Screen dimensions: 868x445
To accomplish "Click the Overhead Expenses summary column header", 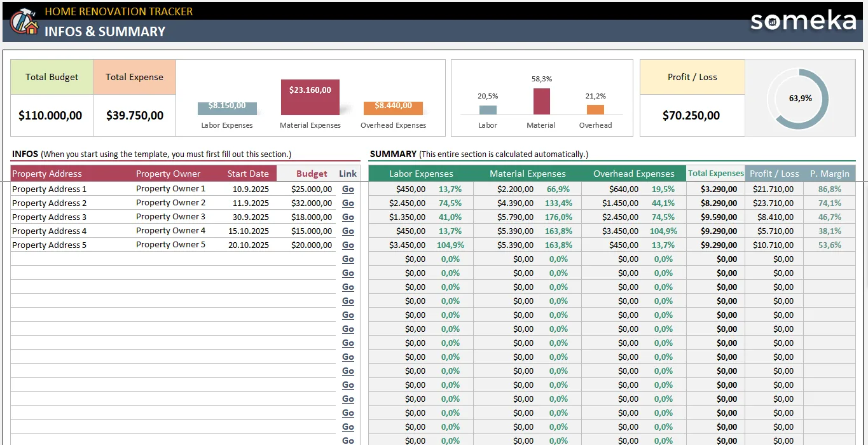I will click(x=634, y=174).
